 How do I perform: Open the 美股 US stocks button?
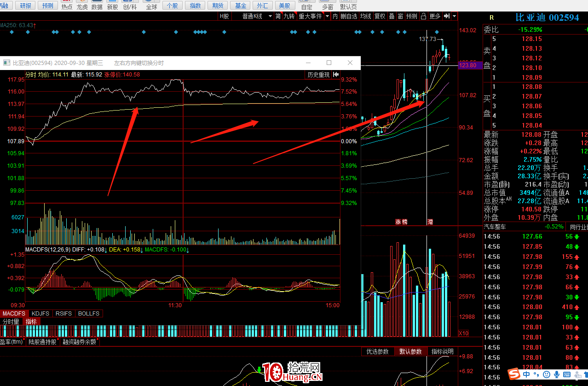point(285,6)
